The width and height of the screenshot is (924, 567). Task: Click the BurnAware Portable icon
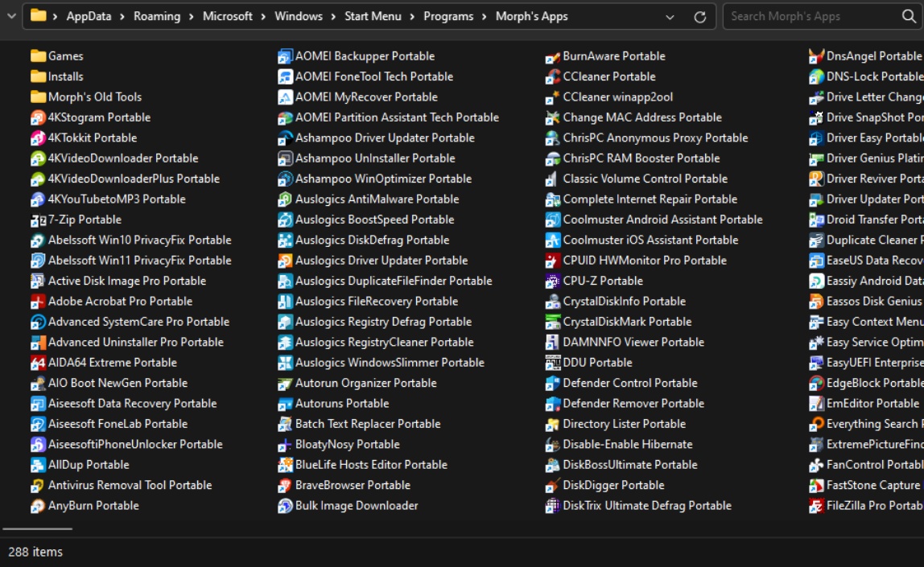point(553,56)
